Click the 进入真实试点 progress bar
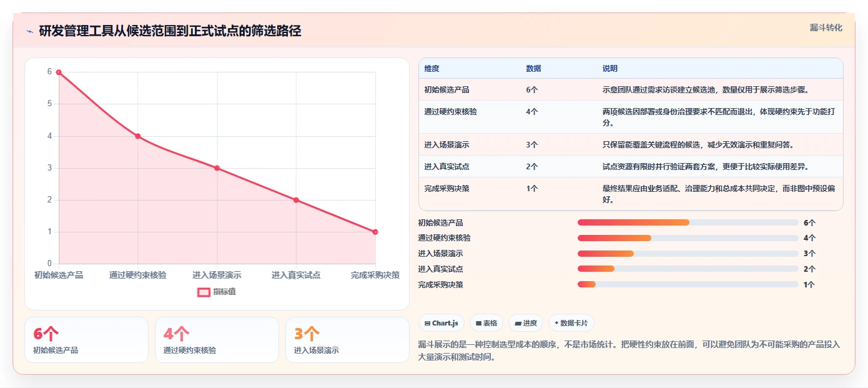Viewport: 868px width, 388px height. click(x=688, y=269)
